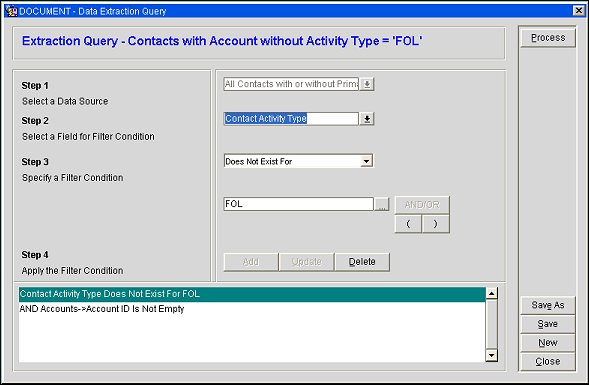Click the Close button in side panel
Screen dimensions: 589x385
[548, 361]
